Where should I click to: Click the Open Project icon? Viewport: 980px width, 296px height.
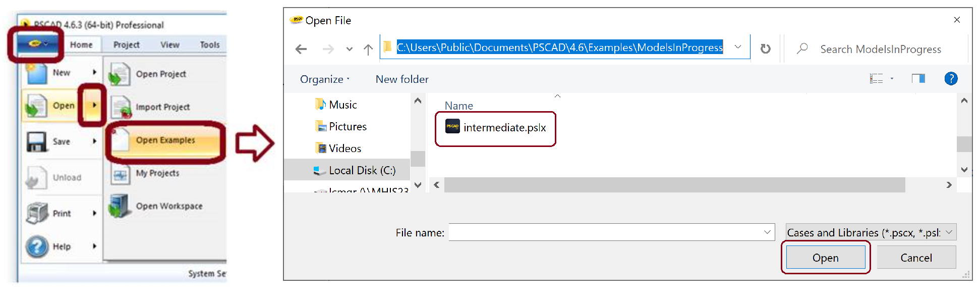coord(120,74)
